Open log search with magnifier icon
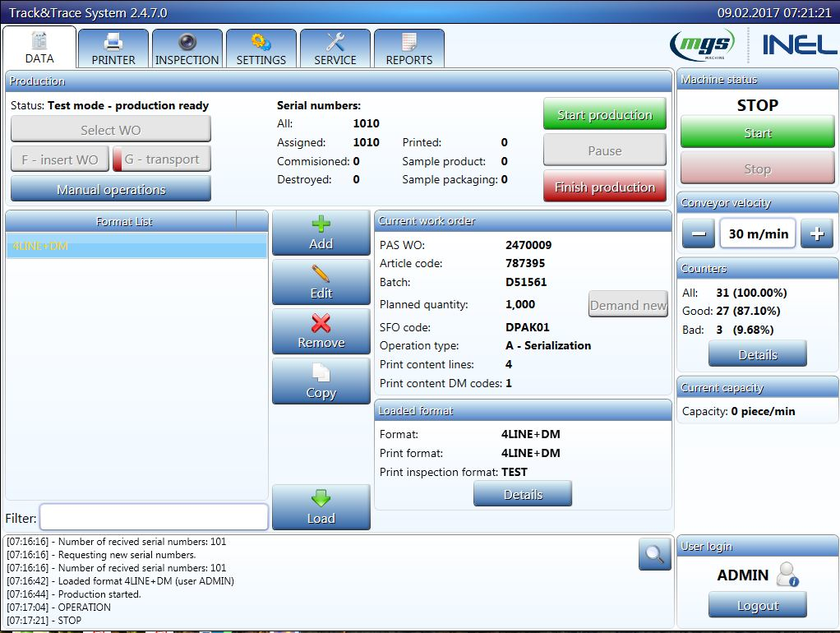840x633 pixels. coord(654,554)
